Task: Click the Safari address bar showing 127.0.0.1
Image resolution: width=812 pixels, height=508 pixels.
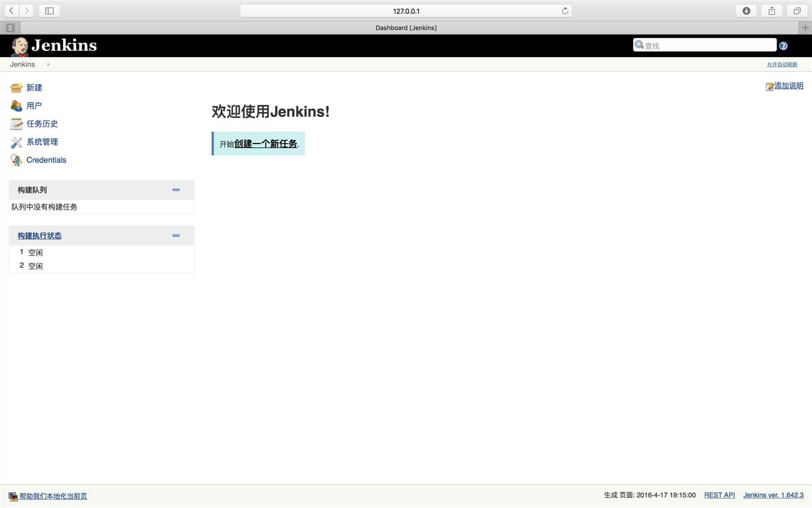Action: 406,11
